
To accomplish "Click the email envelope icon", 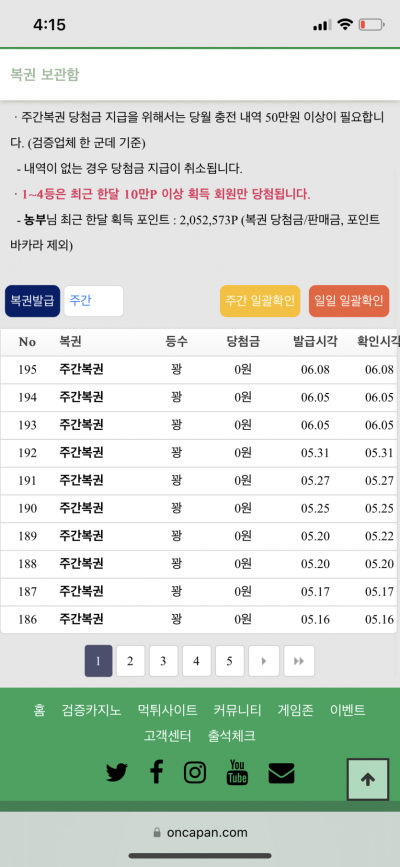I will (x=281, y=773).
